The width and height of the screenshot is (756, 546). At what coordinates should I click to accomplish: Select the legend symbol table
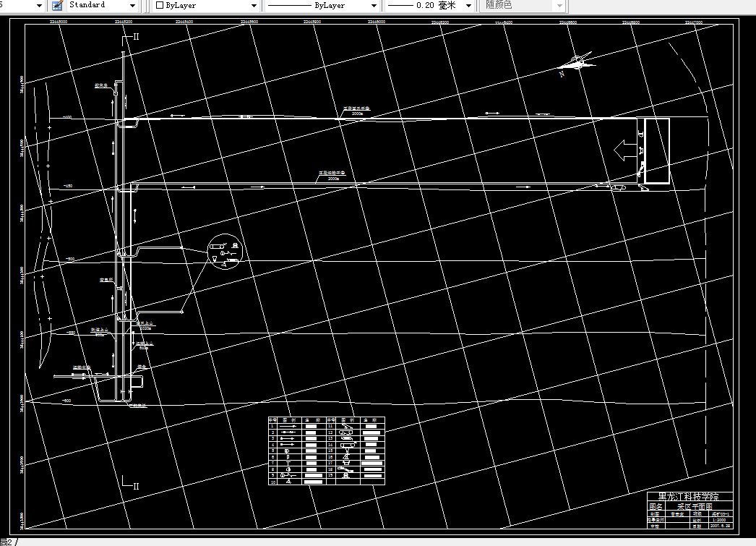(327, 451)
